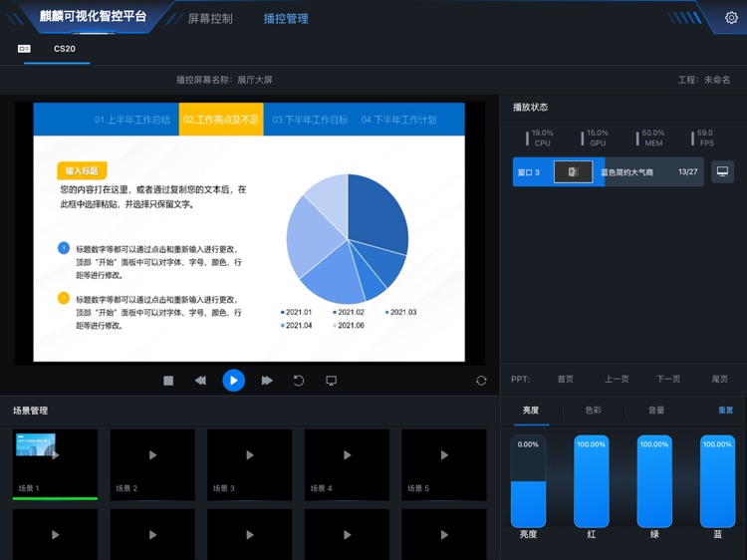
Task: Go to PPT 首页
Action: click(x=566, y=379)
